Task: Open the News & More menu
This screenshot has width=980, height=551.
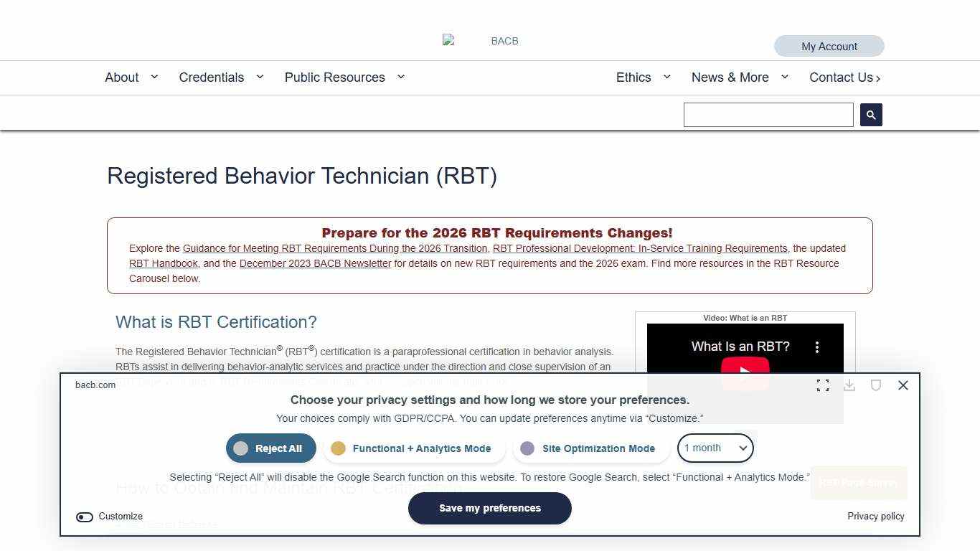Action: click(x=730, y=77)
